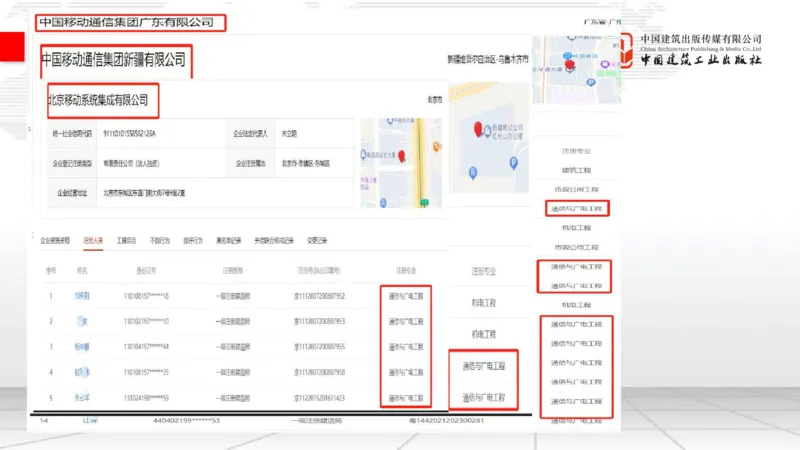The width and height of the screenshot is (800, 450).
Task: Switch to 工程项目 tab
Action: point(127,241)
